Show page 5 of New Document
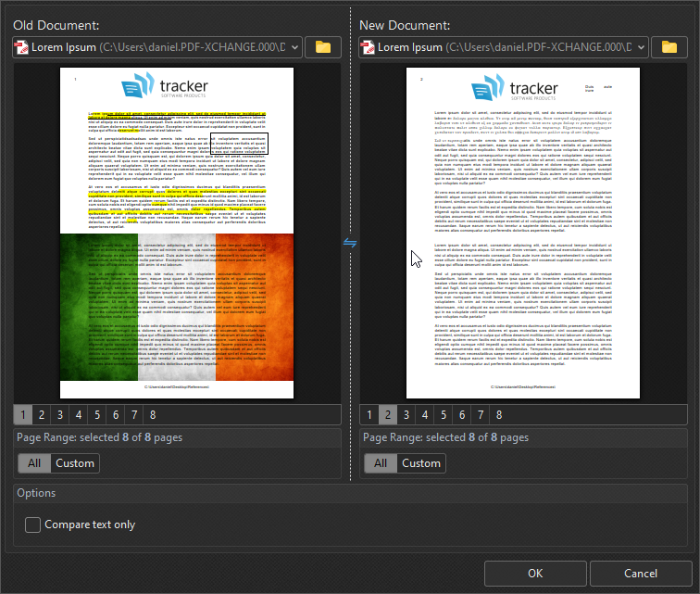Viewport: 700px width, 594px height. (444, 415)
